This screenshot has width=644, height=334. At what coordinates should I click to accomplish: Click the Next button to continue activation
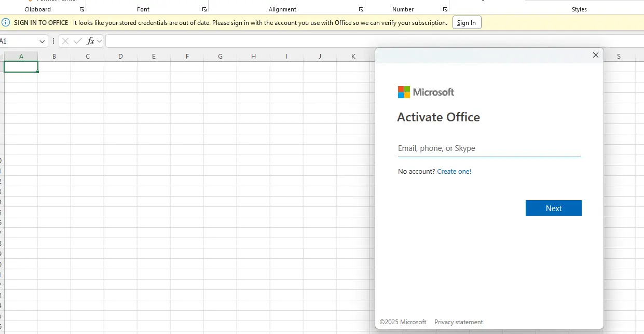554,208
